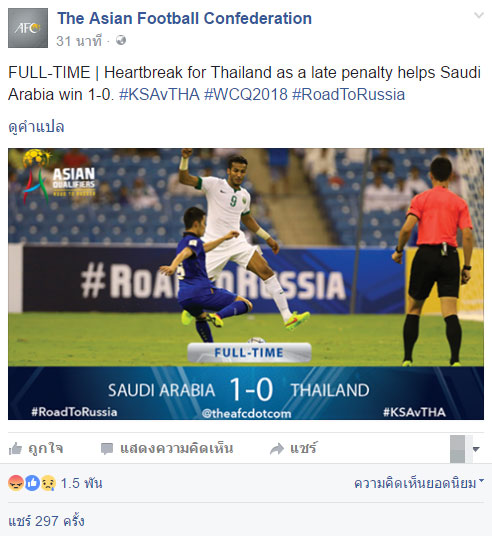
Task: Open the post options chevron at top right
Action: click(479, 15)
